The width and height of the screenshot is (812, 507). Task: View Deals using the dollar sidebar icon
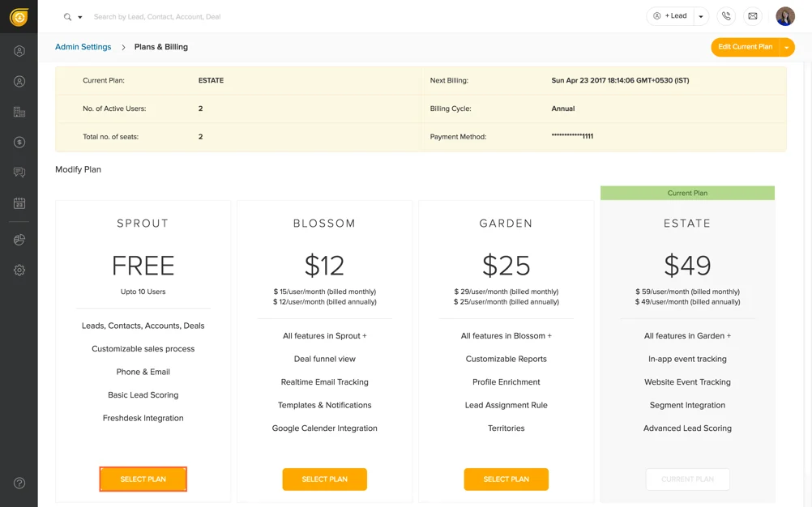click(x=19, y=142)
